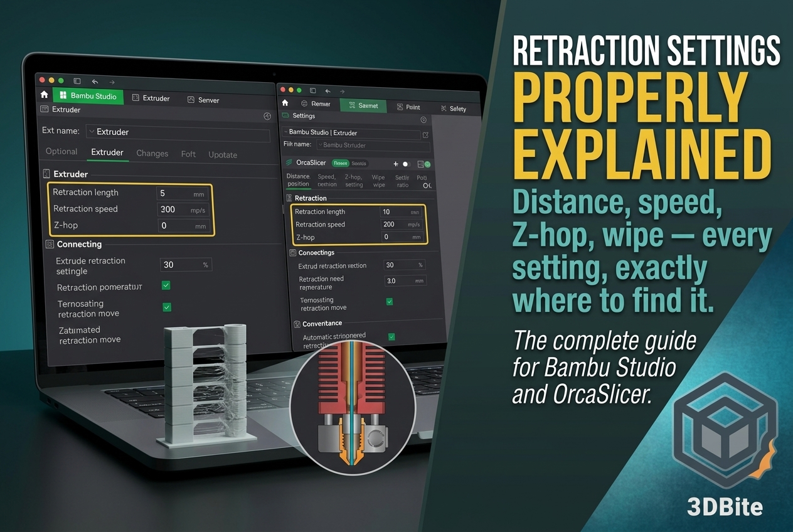Click the home icon in the left Bambu Studio window
This screenshot has height=532, width=793.
pyautogui.click(x=44, y=95)
